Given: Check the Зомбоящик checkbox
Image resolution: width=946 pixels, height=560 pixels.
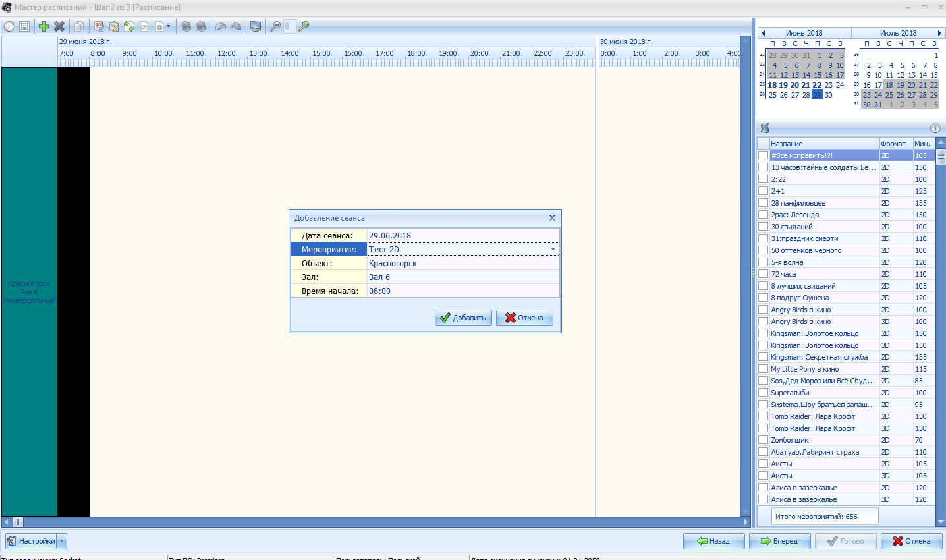Looking at the screenshot, I should [x=763, y=440].
